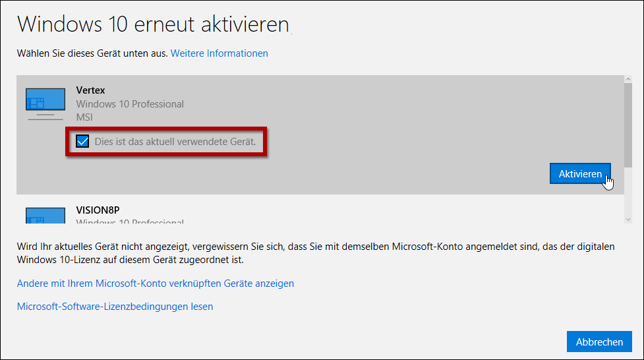Click the Aktivieren button
This screenshot has width=644, height=360.
pos(580,174)
